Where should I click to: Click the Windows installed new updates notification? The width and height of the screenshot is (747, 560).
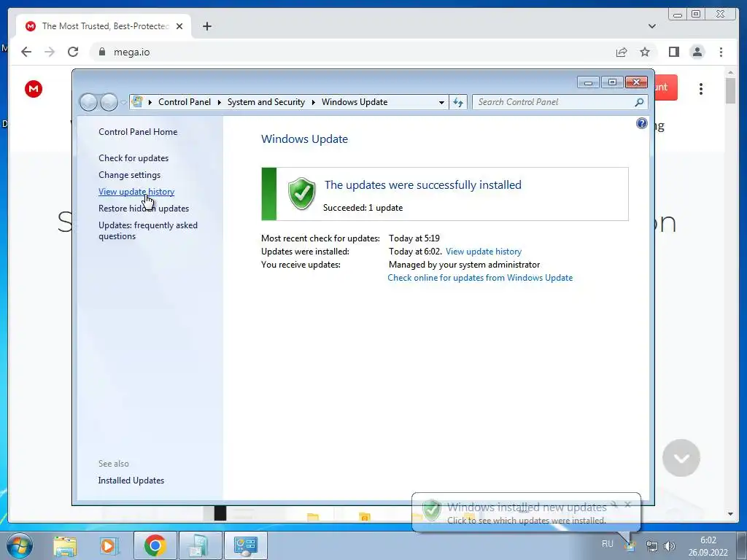(526, 513)
